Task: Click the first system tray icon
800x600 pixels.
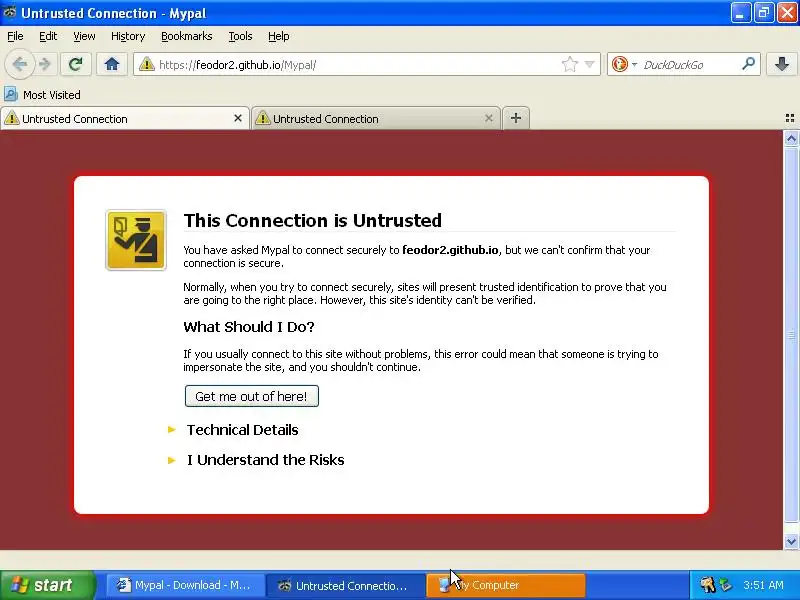Action: 707,585
